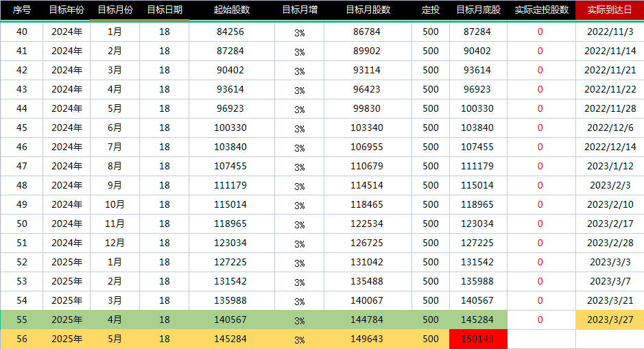Select the 目标月底股 header

pos(478,10)
